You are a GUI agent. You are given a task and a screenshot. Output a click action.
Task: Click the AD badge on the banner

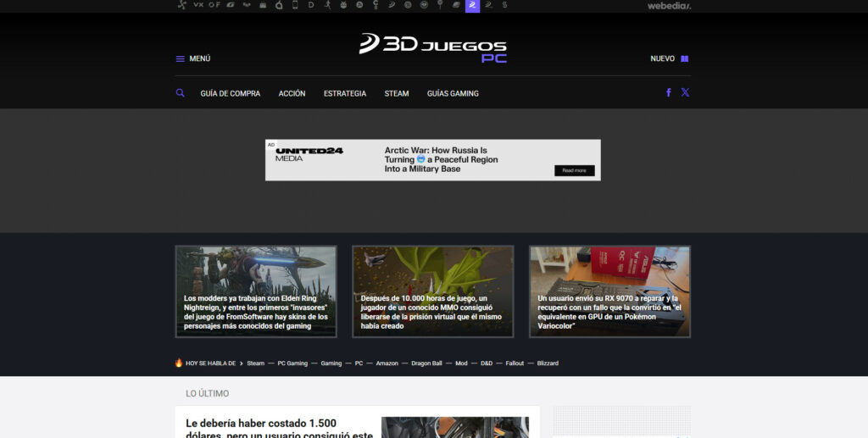270,145
